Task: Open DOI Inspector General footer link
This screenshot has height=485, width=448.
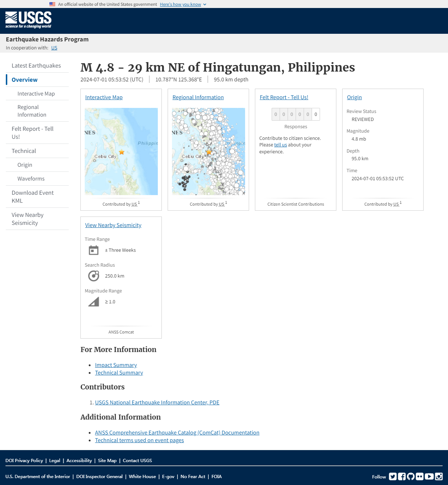Action: click(x=99, y=477)
